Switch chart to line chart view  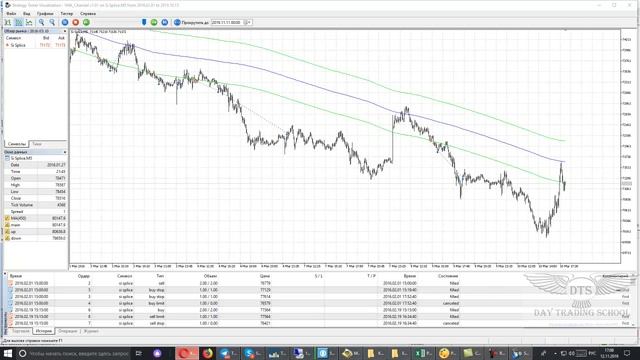29,22
